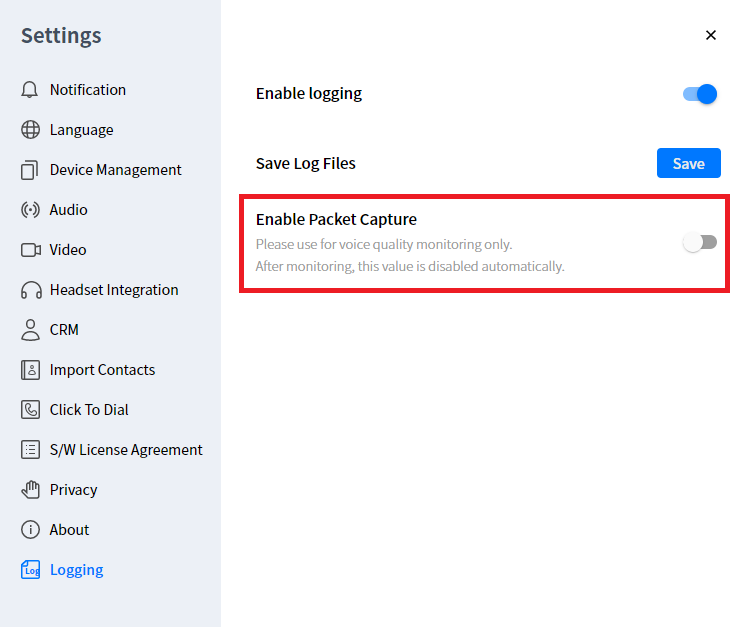Click the Audio signal icon
The width and height of the screenshot is (738, 627).
click(30, 210)
